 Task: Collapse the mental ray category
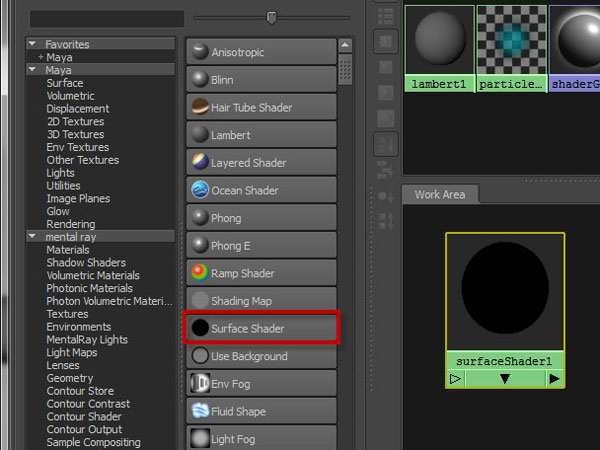tap(32, 237)
